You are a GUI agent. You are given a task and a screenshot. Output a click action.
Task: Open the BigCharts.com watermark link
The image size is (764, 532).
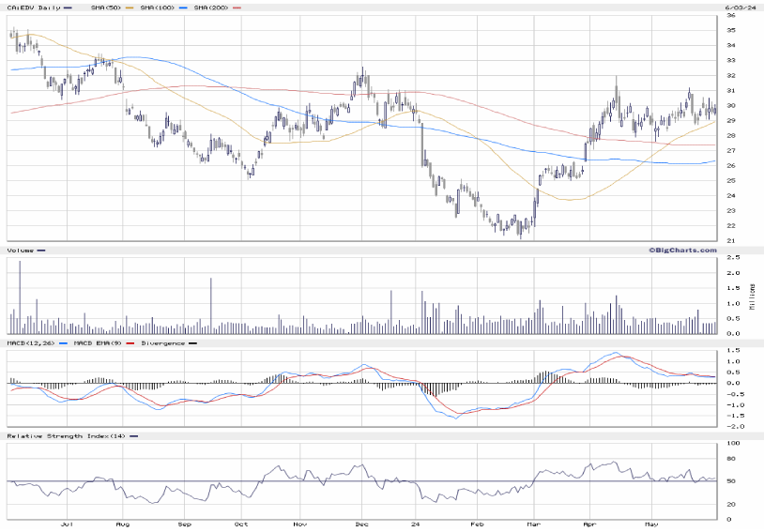(x=677, y=250)
